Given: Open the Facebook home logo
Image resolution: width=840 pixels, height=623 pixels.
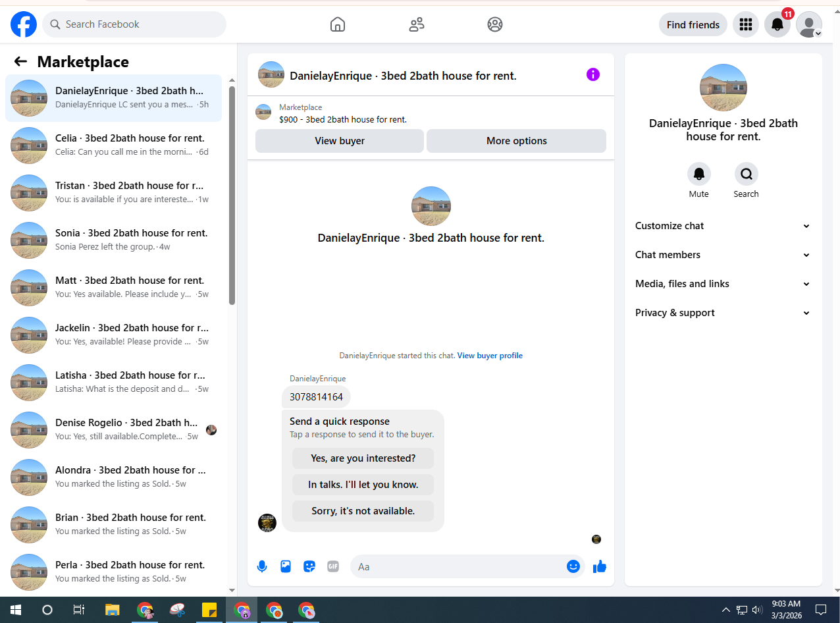Looking at the screenshot, I should pyautogui.click(x=24, y=24).
